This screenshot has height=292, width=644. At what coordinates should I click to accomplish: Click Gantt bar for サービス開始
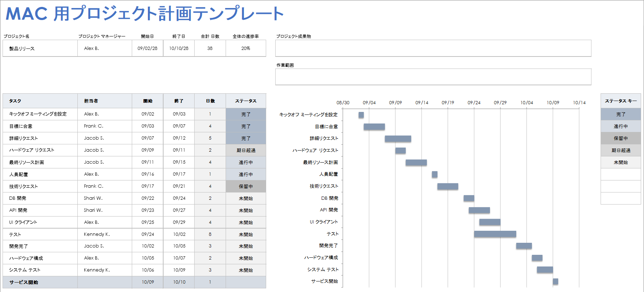[x=555, y=281]
